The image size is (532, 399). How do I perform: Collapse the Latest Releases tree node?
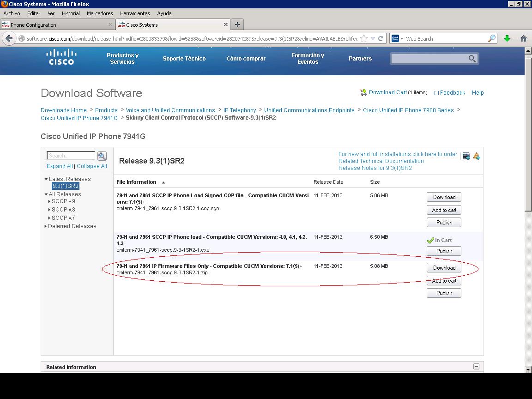click(x=46, y=179)
